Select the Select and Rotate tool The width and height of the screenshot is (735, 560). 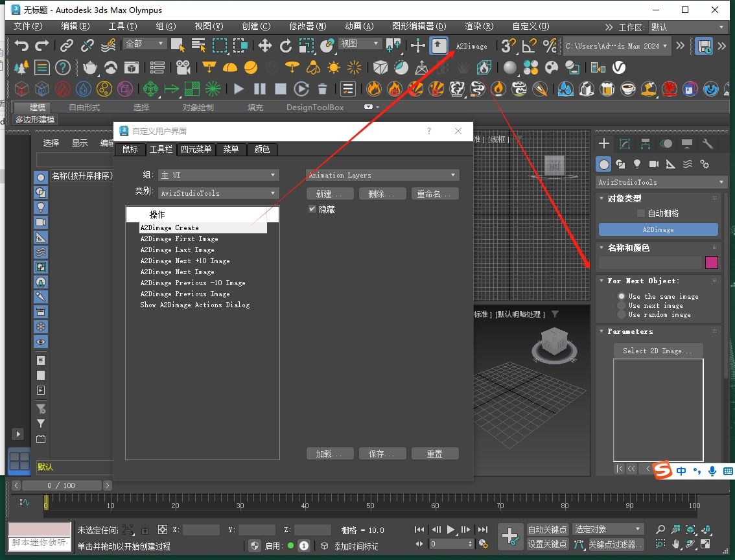click(286, 45)
